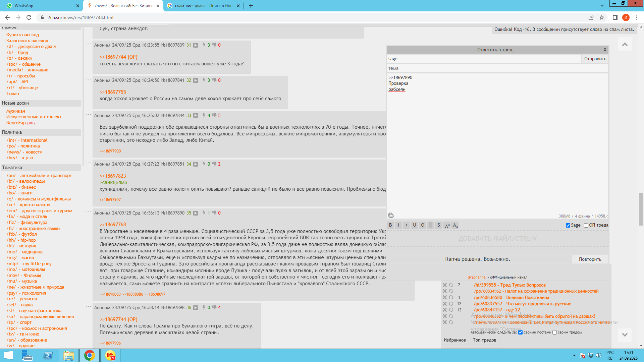This screenshot has height=362, width=644.
Task: Apply bold formatting in reply form
Action: 390,225
